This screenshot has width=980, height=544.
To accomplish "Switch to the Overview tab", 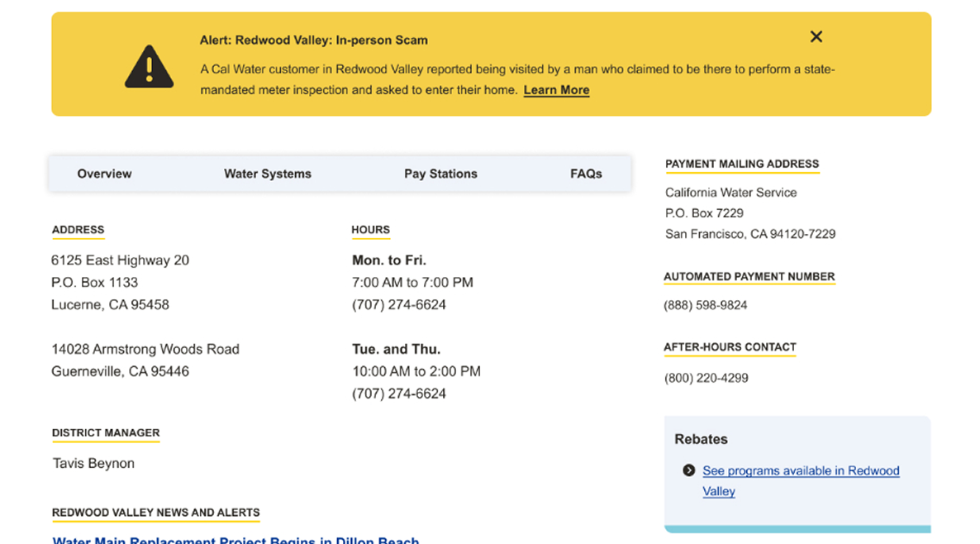I will point(104,174).
